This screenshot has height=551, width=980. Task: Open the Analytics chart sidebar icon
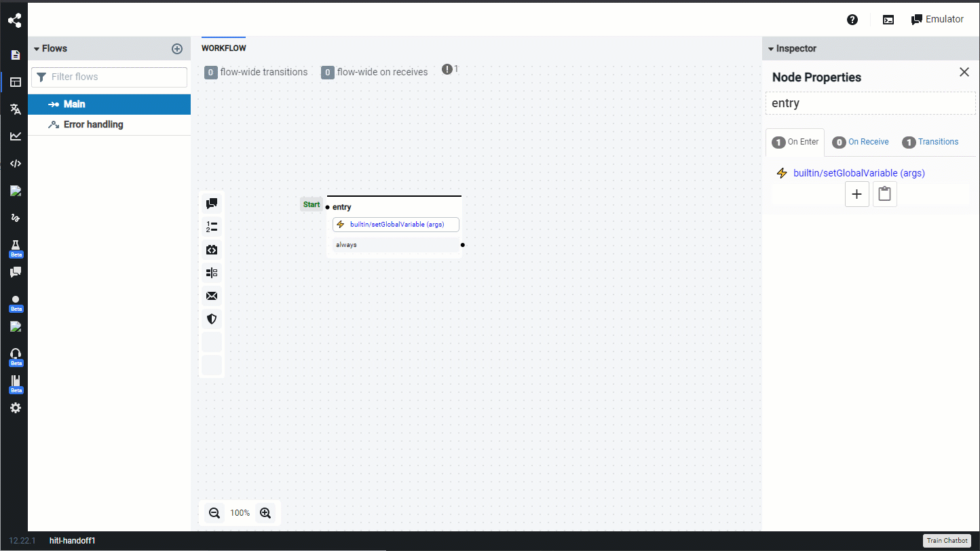(x=15, y=136)
